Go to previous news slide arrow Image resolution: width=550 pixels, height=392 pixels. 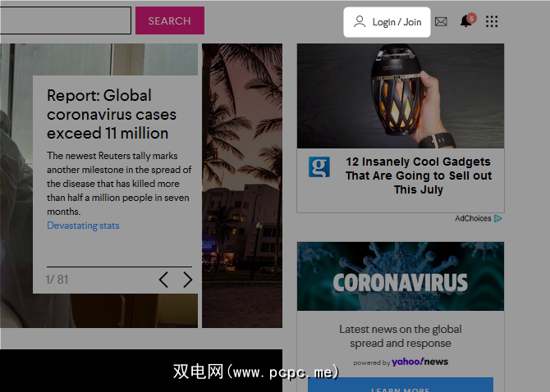click(x=163, y=280)
